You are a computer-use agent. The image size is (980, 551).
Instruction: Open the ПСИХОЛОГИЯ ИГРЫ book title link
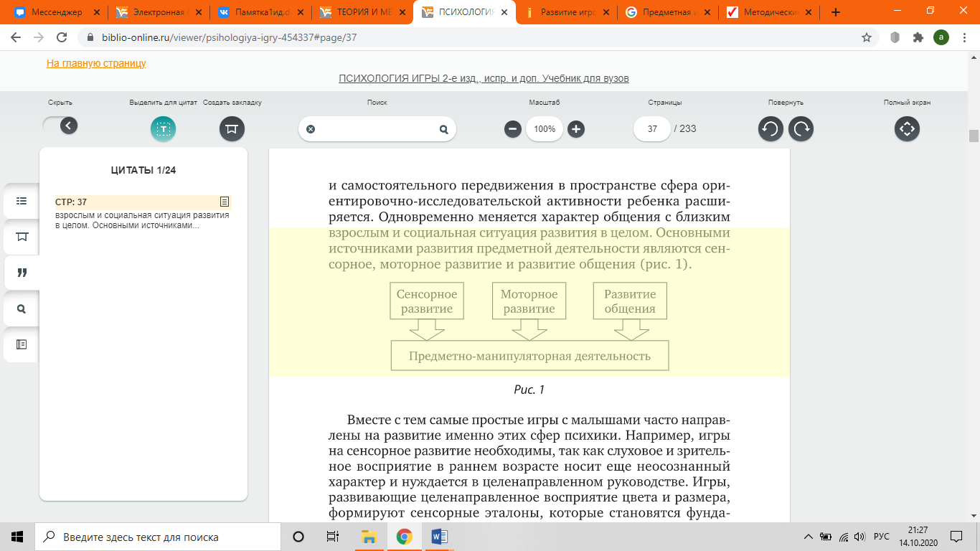click(484, 78)
